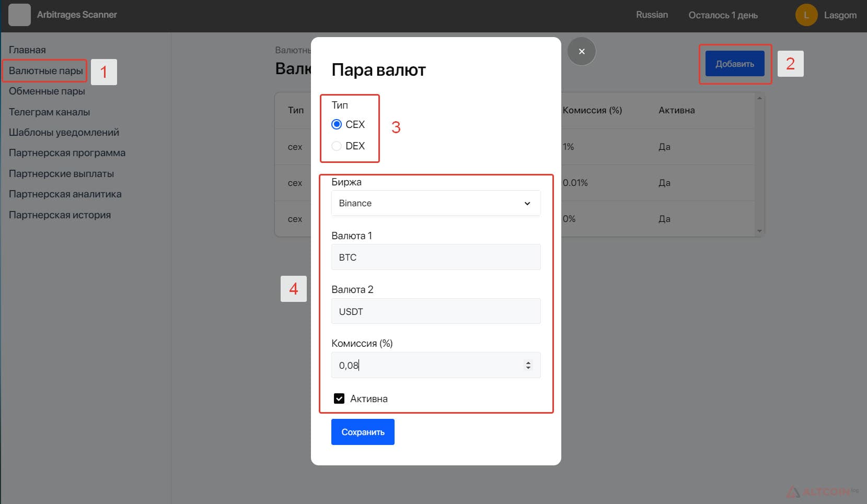This screenshot has width=867, height=504.
Task: Open Валютные пары menu item
Action: (45, 71)
